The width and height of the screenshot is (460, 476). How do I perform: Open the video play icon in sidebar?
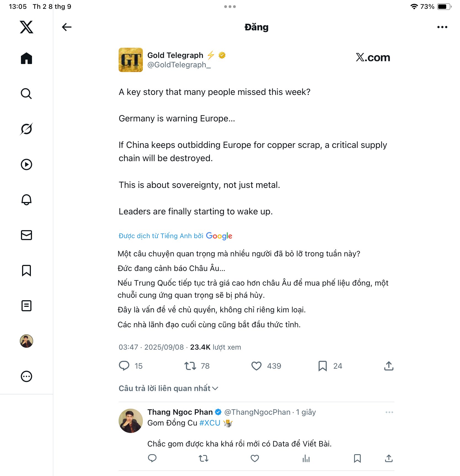pyautogui.click(x=26, y=164)
